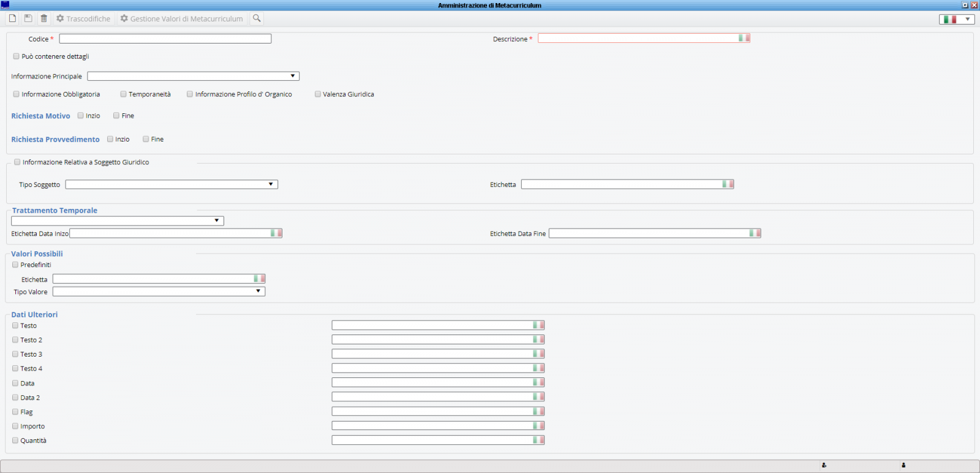
Task: Click the user icon at status bar far right
Action: click(x=903, y=465)
